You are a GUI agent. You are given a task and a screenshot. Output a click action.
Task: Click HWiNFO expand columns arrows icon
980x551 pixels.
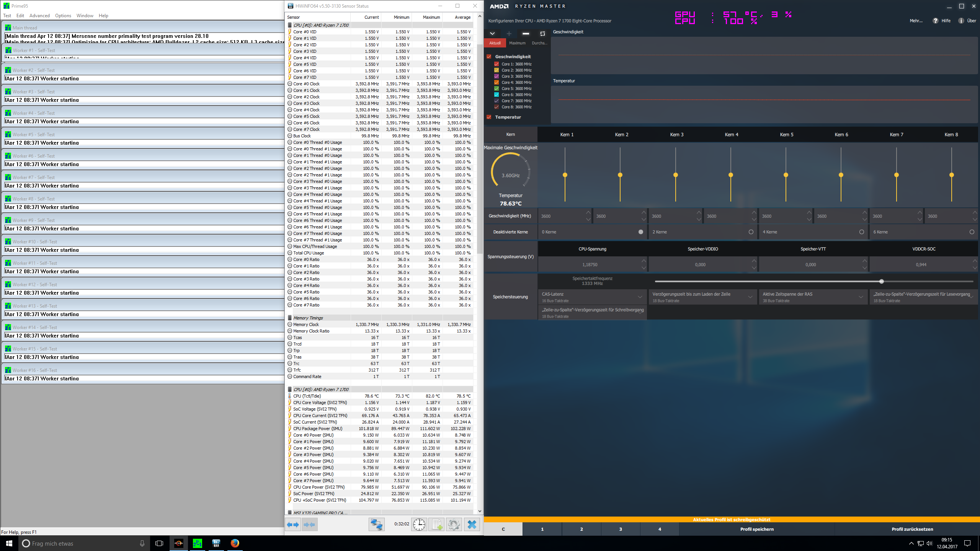click(x=293, y=525)
